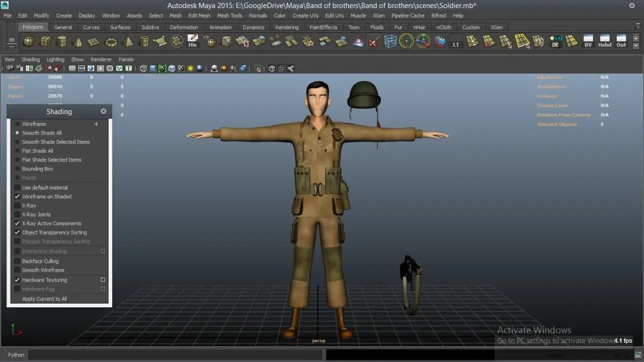Click the Python command line input field

pos(176,354)
